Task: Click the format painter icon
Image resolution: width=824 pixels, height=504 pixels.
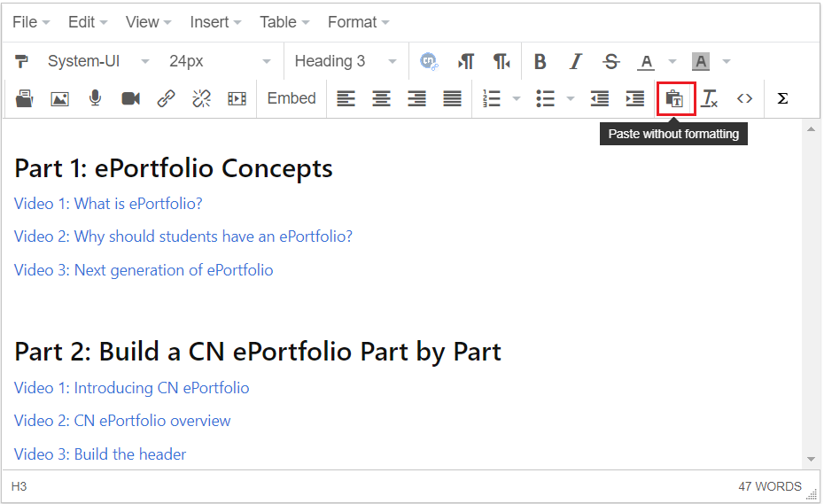Action: click(x=21, y=61)
